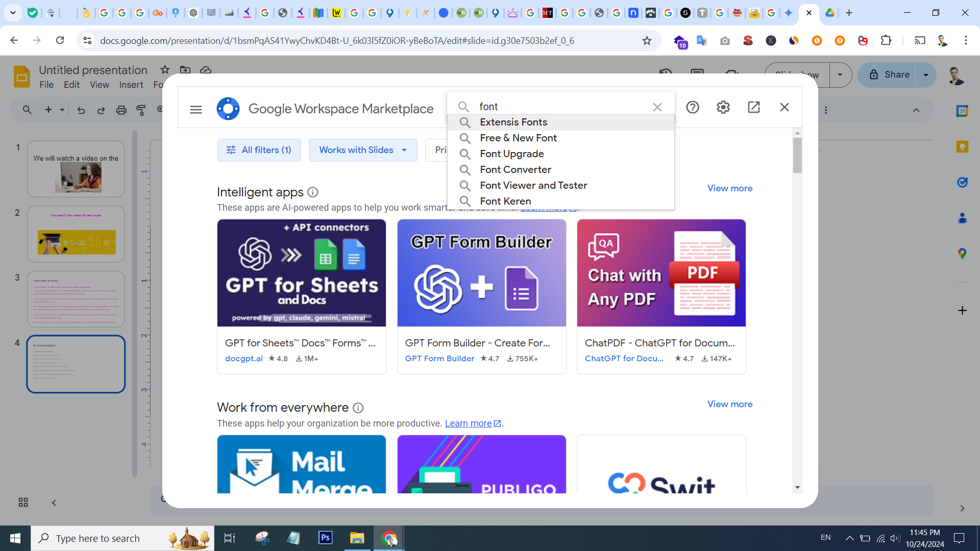Click the browser address bar

[x=366, y=41]
